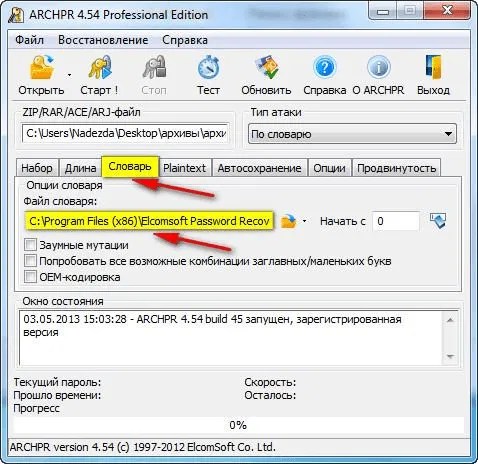Screen dimensions: 478x464
Task: Enable the Заумные мутации checkbox
Action: [x=30, y=245]
